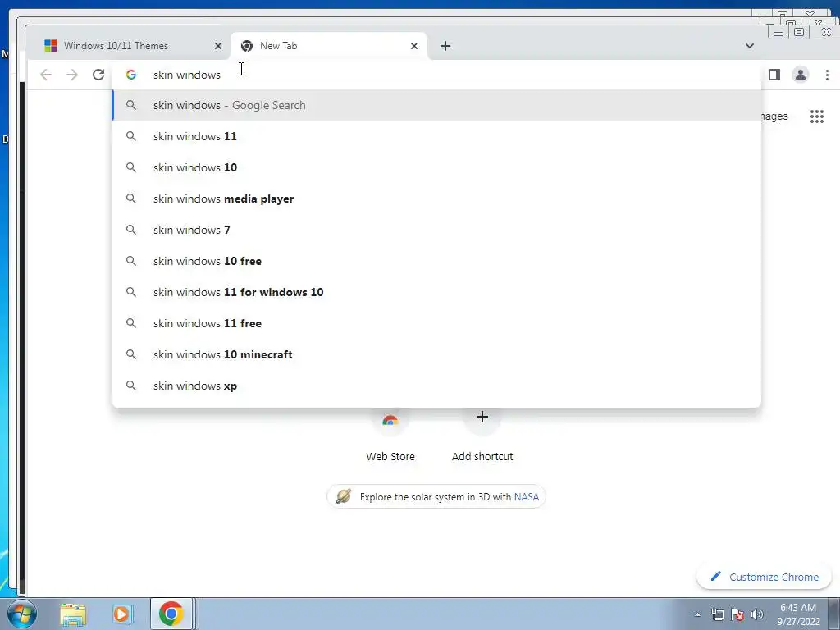This screenshot has height=630, width=840.
Task: Open the network tray icon
Action: (717, 614)
